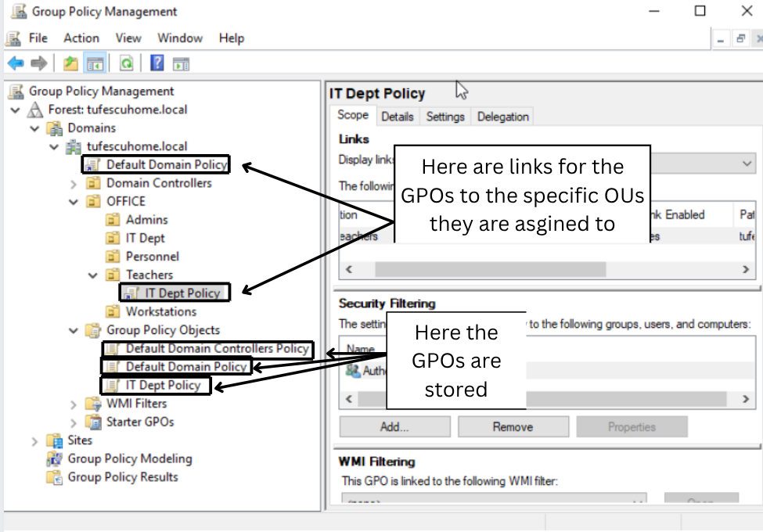Collapse the OFFICE organizational unit

[74, 202]
